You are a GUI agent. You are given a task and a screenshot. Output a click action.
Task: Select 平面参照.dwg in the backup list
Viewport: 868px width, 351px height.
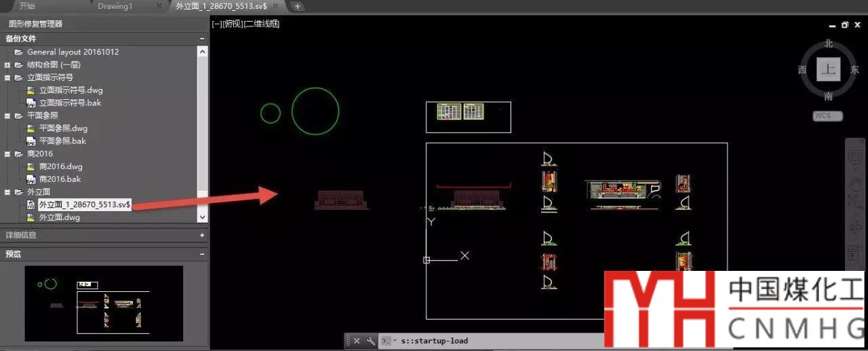tap(63, 128)
